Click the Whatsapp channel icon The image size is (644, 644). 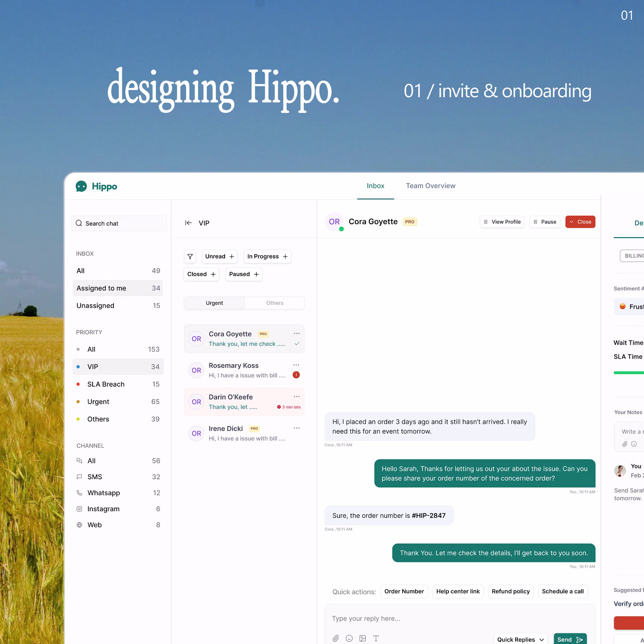[79, 493]
